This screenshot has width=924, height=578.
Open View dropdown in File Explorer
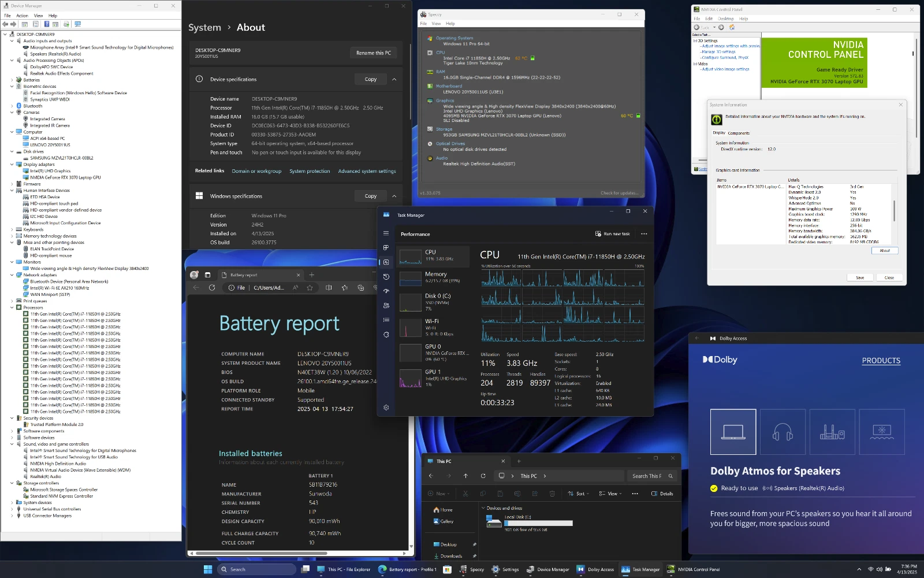[x=610, y=494]
